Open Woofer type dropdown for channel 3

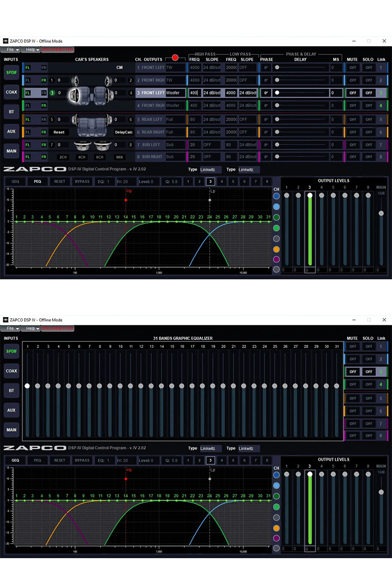[175, 93]
